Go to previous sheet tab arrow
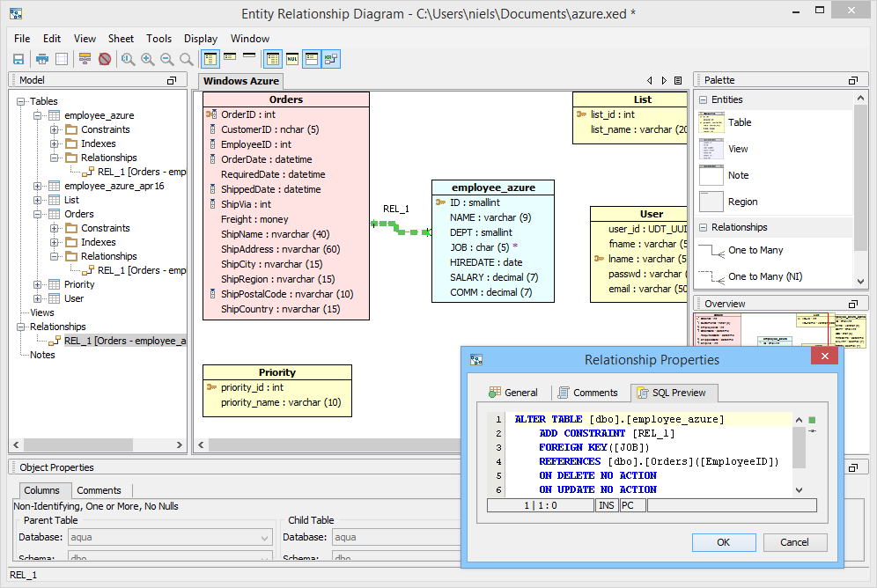This screenshot has width=877, height=588. click(x=649, y=80)
